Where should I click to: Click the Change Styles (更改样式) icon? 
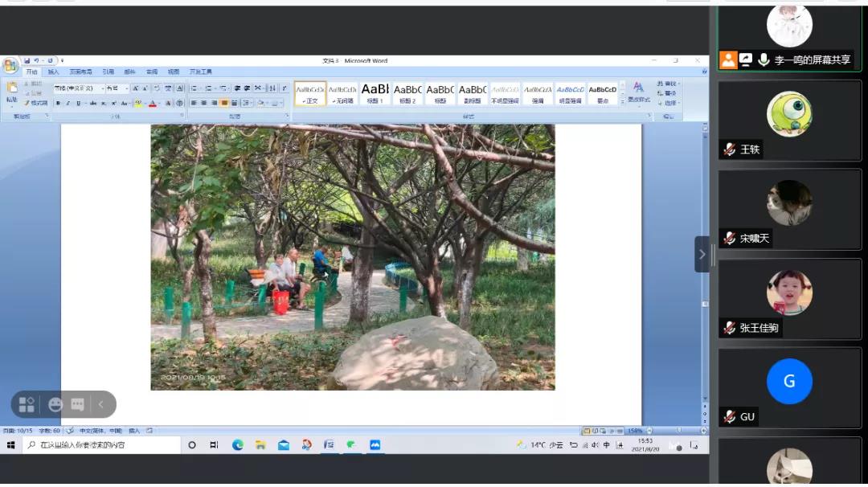638,90
